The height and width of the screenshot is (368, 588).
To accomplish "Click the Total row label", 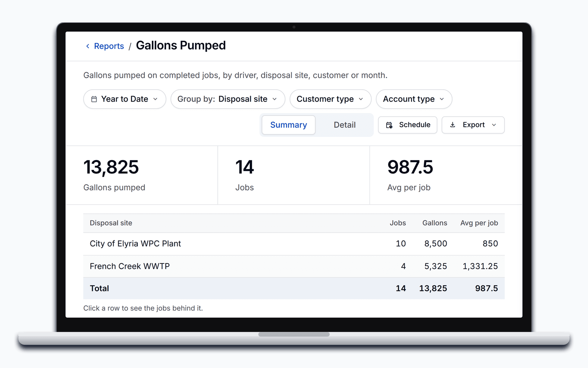I will (99, 289).
